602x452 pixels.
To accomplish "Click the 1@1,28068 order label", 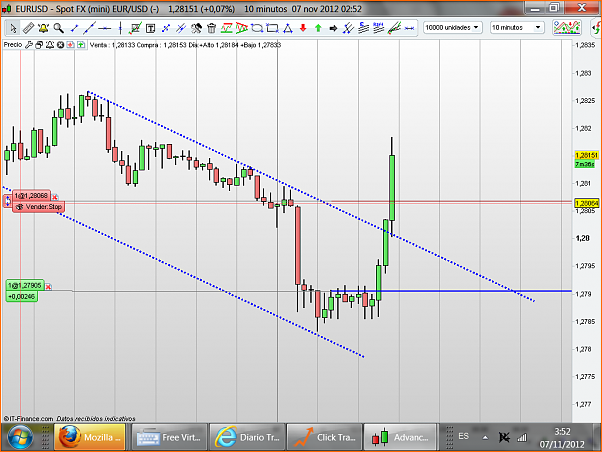I will pyautogui.click(x=31, y=196).
